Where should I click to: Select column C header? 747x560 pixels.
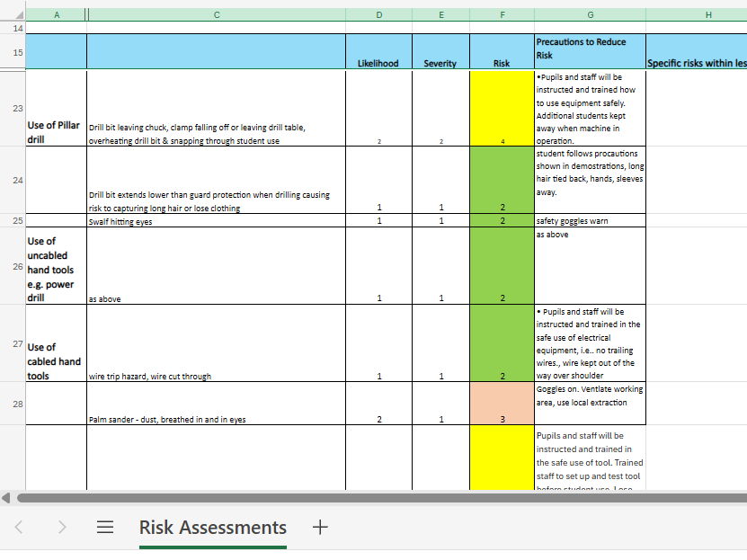coord(216,14)
